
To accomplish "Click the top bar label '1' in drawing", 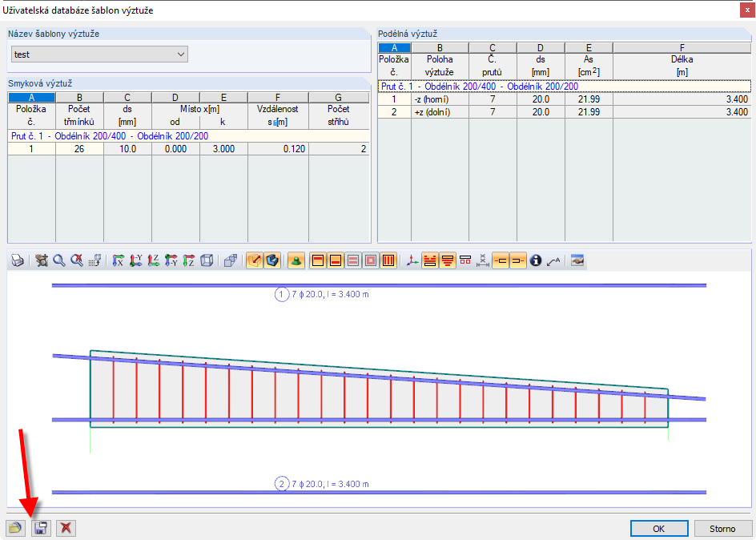I will [282, 294].
